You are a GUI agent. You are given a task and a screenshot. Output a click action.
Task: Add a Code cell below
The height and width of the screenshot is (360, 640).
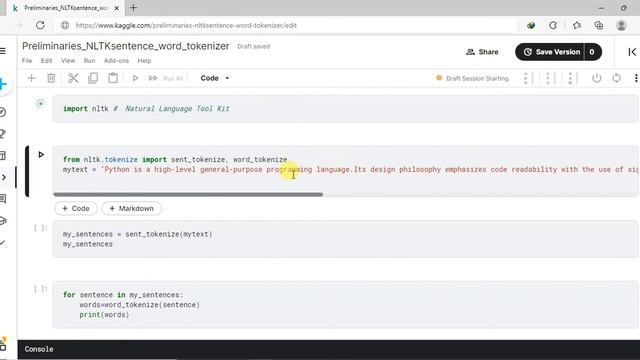76,209
